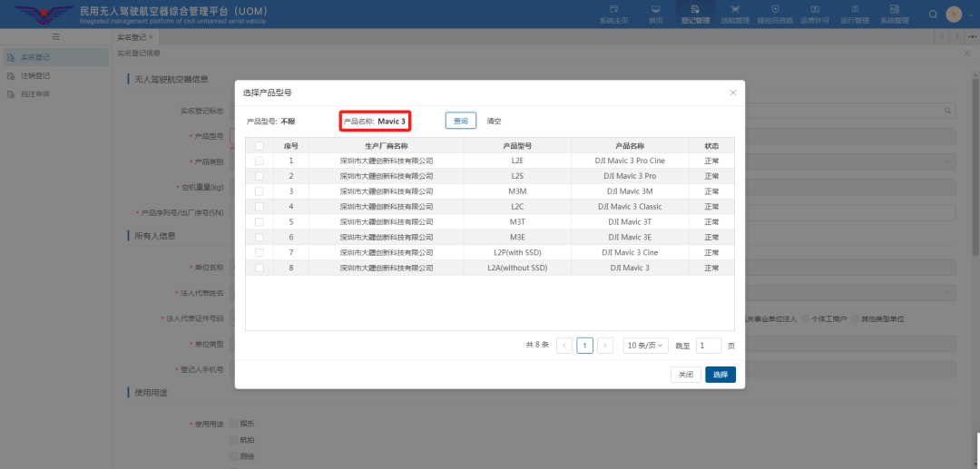980x469 pixels.
Task: Select the 其他类型单位 radio button
Action: click(856, 319)
